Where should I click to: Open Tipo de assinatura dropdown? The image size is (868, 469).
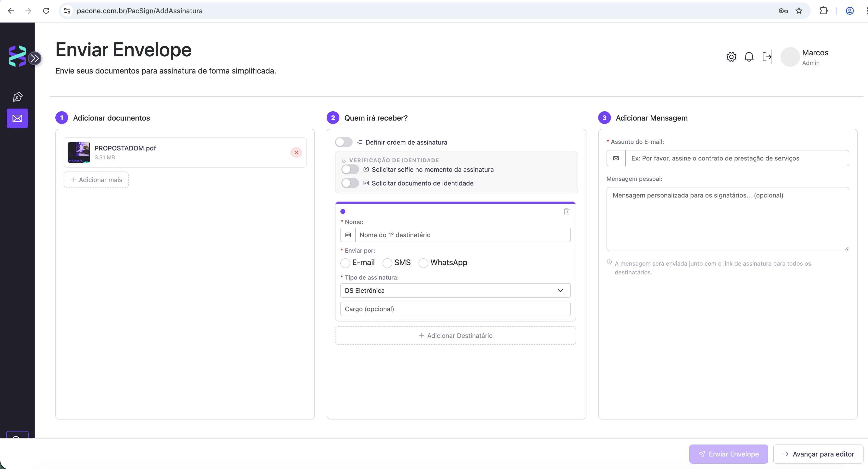455,290
